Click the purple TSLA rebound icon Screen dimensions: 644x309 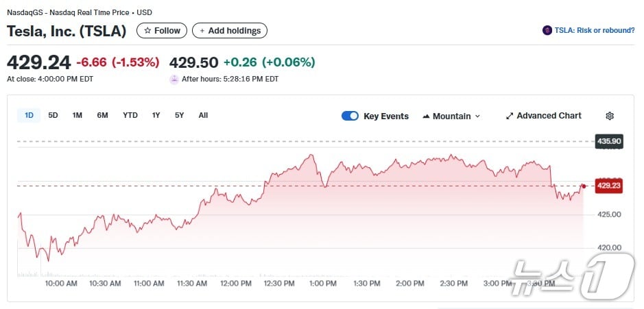pyautogui.click(x=547, y=30)
